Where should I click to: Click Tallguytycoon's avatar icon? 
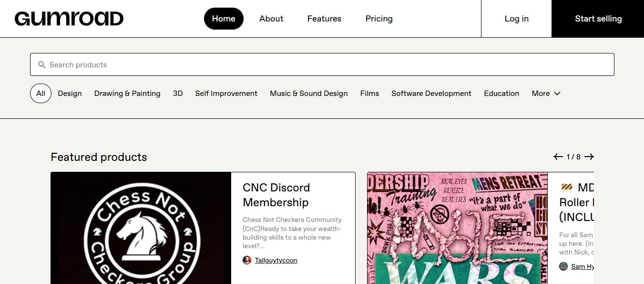click(x=247, y=260)
